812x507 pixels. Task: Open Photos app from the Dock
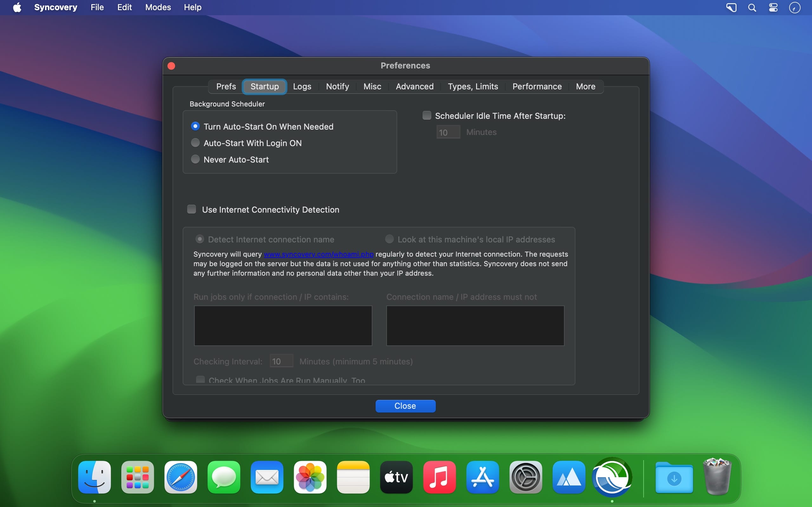(x=310, y=477)
